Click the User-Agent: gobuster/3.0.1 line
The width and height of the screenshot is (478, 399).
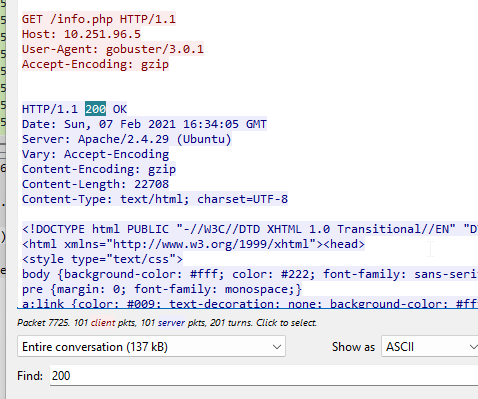113,49
